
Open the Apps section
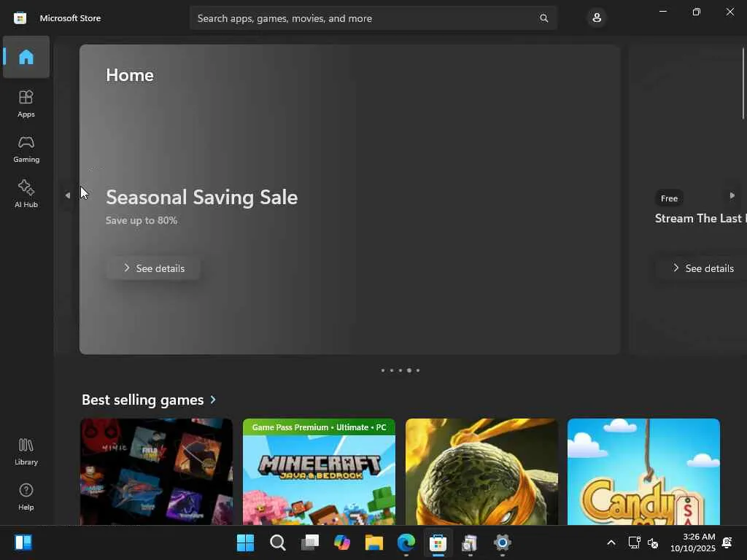tap(26, 104)
